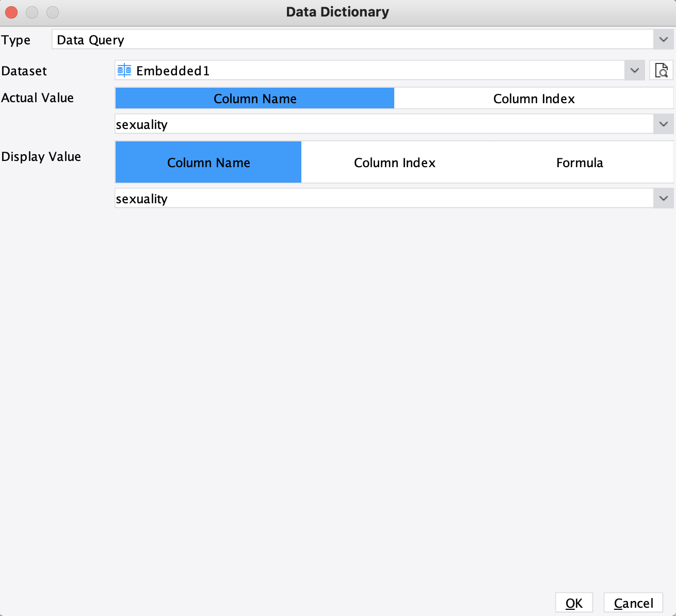Switch Actual Value to Column Index
The image size is (676, 616).
point(534,99)
